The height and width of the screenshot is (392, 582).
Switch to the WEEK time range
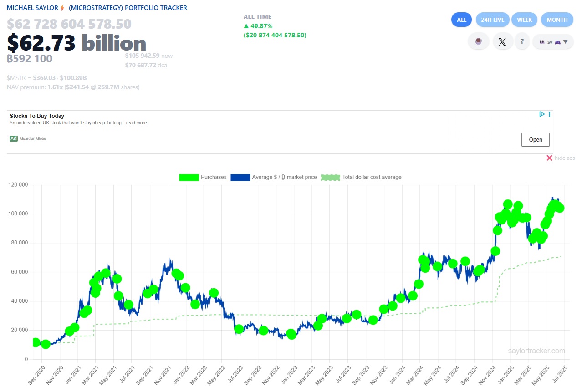(x=525, y=20)
